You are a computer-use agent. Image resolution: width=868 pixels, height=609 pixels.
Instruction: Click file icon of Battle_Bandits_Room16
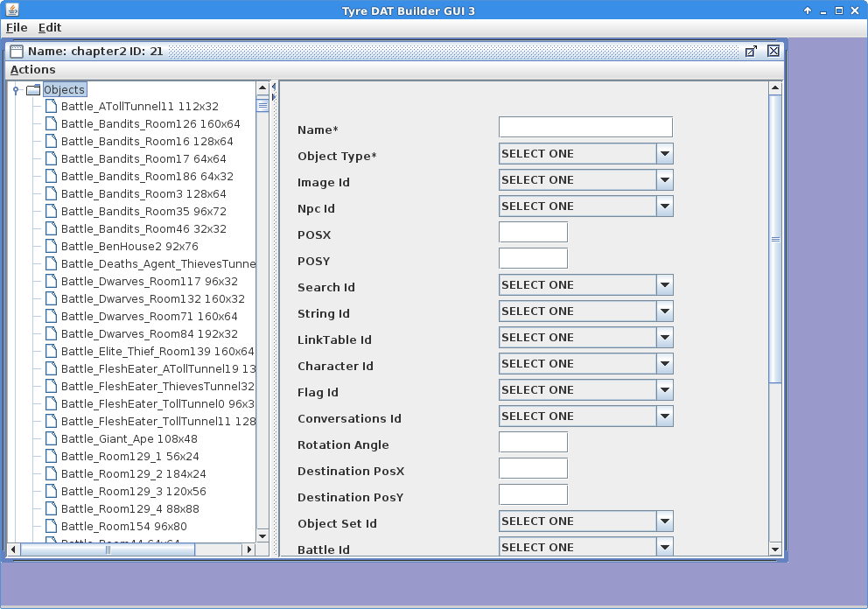[x=51, y=141]
